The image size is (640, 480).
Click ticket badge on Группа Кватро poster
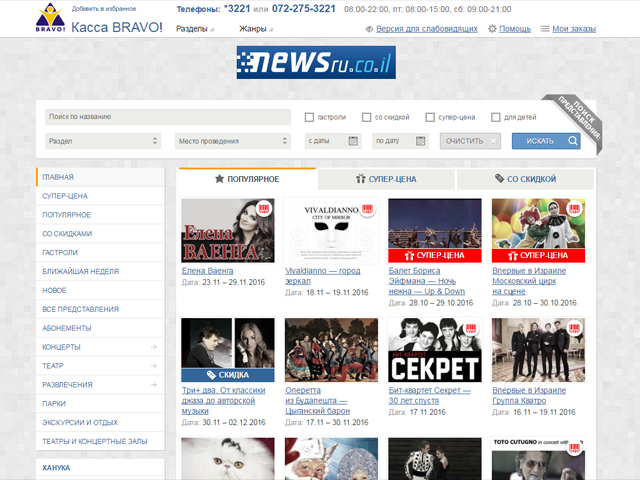pyautogui.click(x=575, y=328)
